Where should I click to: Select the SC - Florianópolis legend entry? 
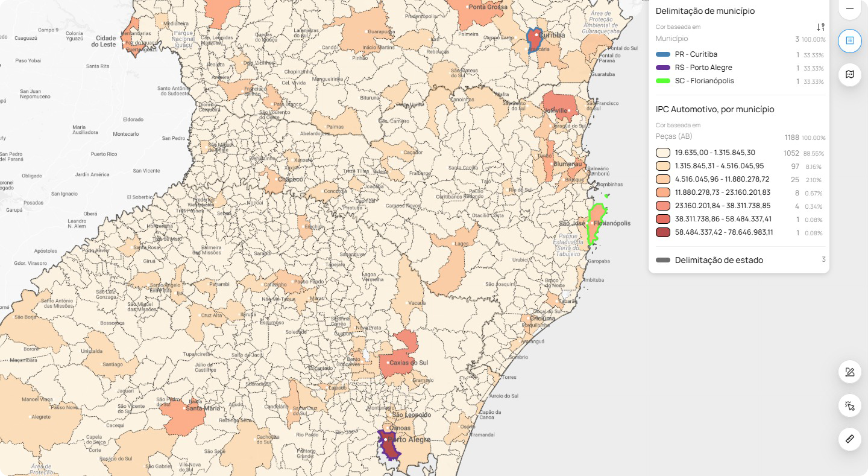coord(705,81)
